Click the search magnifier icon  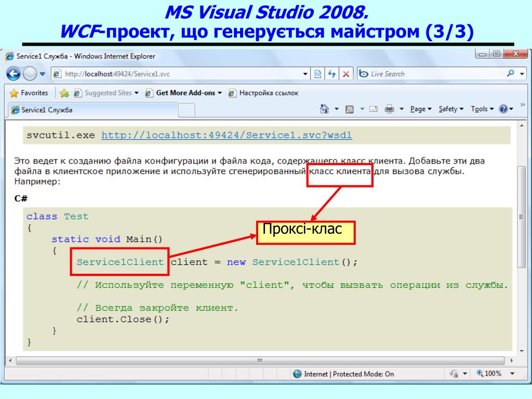coord(510,74)
